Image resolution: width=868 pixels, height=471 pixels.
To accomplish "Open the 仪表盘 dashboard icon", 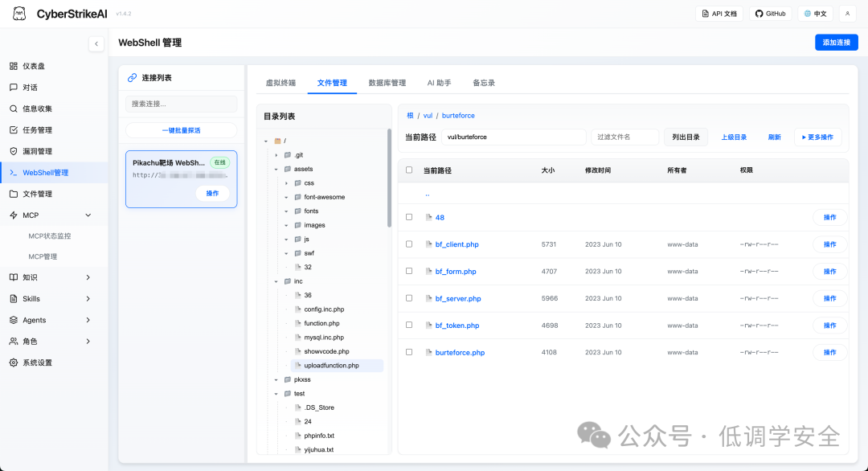I will point(14,66).
